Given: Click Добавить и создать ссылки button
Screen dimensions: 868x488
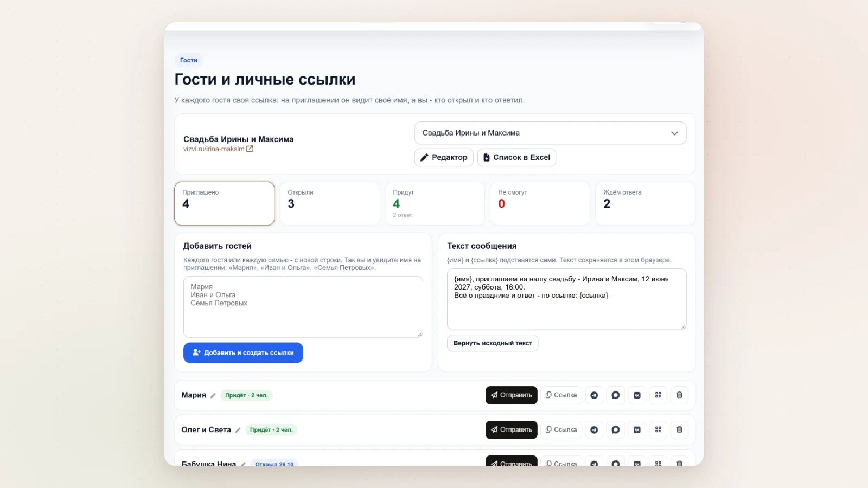Looking at the screenshot, I should pyautogui.click(x=243, y=353).
